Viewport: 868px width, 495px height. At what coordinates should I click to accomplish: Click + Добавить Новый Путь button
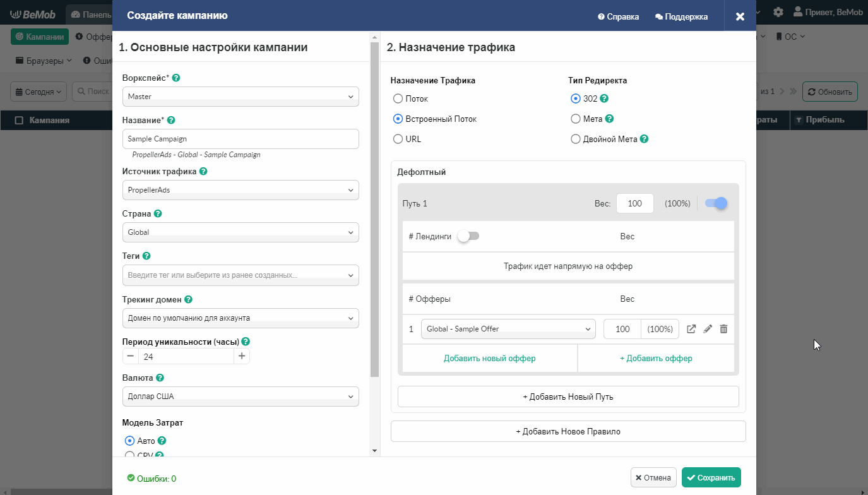[568, 397]
